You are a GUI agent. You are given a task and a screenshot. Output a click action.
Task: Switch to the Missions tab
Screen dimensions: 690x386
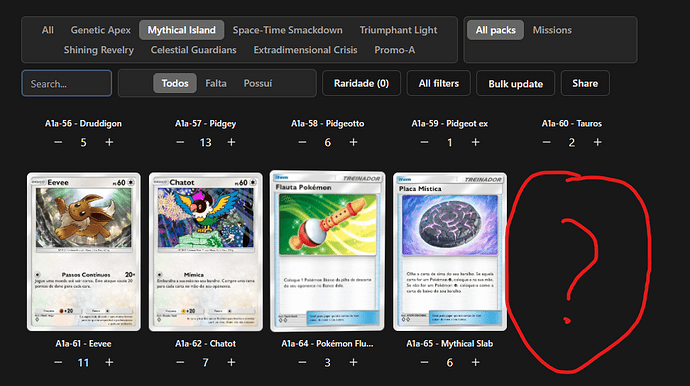pyautogui.click(x=552, y=30)
